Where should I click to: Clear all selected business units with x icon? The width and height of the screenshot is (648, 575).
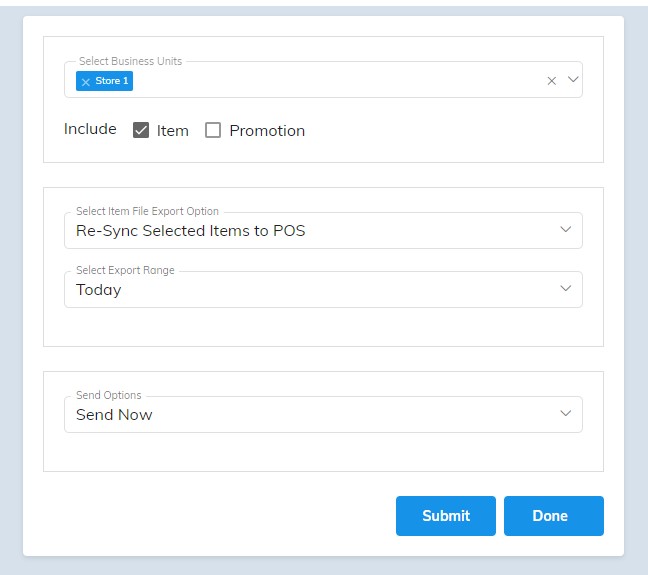(x=551, y=81)
